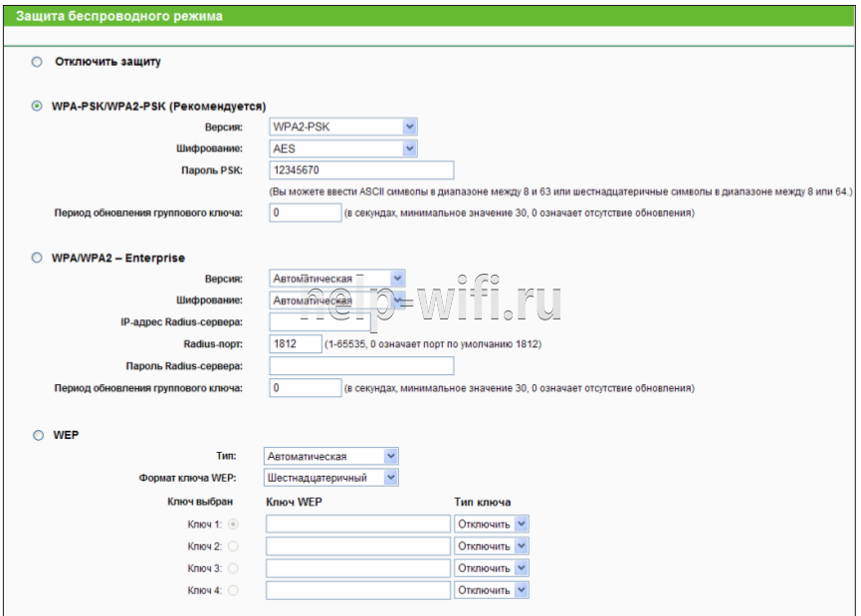The height and width of the screenshot is (616, 861).
Task: Open key type dropdown for Ключ 3
Action: pos(491,568)
